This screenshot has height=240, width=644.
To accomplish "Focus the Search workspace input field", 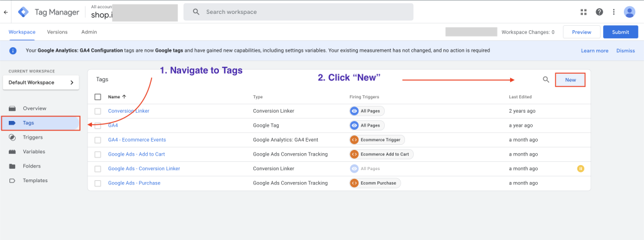I will [x=298, y=12].
